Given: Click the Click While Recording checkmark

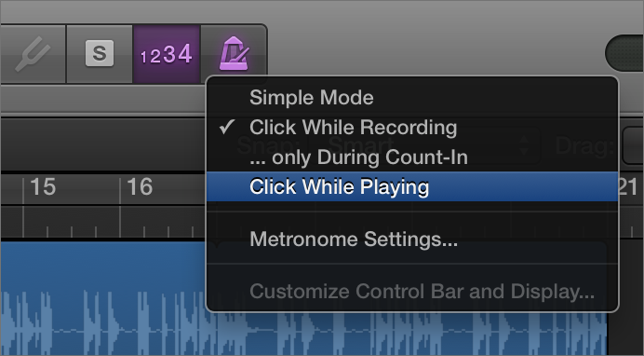Looking at the screenshot, I should (227, 127).
